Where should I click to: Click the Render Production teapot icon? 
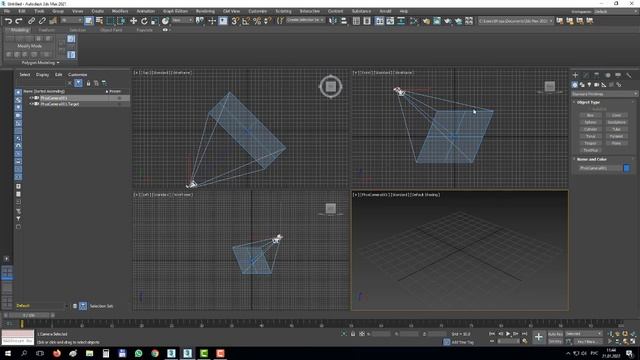point(448,21)
